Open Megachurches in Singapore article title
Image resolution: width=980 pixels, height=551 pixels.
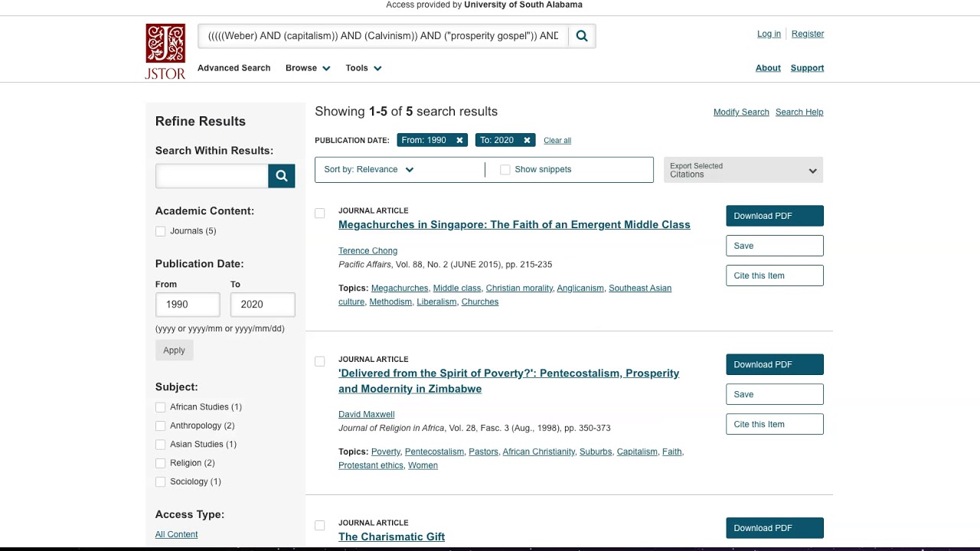click(x=514, y=224)
